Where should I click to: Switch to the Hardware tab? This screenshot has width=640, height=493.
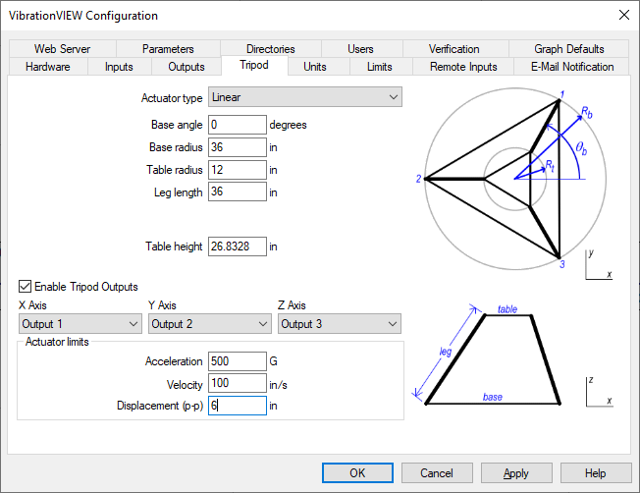48,67
